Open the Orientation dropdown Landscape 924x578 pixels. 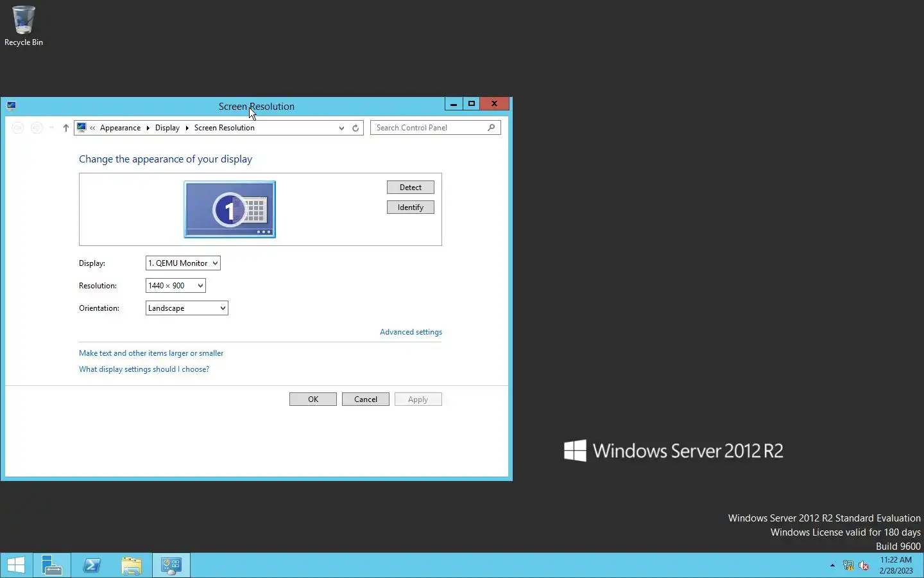[x=187, y=308]
